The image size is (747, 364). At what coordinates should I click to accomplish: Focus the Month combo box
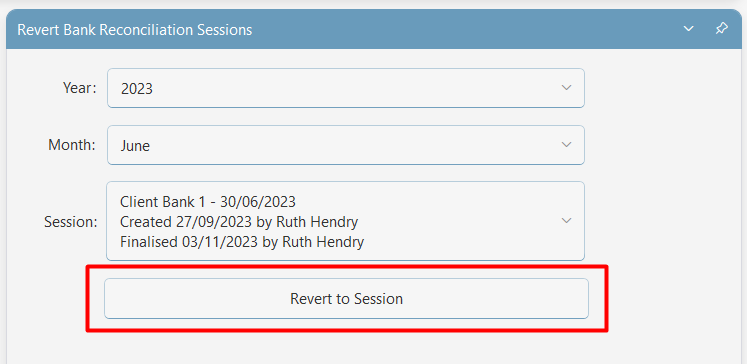[346, 145]
